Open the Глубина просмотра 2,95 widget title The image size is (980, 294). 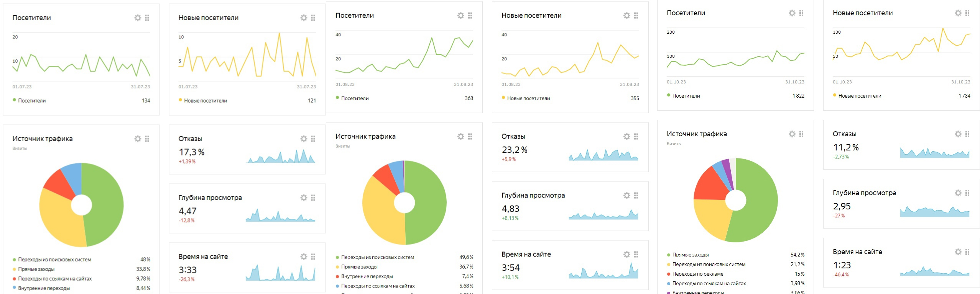864,193
